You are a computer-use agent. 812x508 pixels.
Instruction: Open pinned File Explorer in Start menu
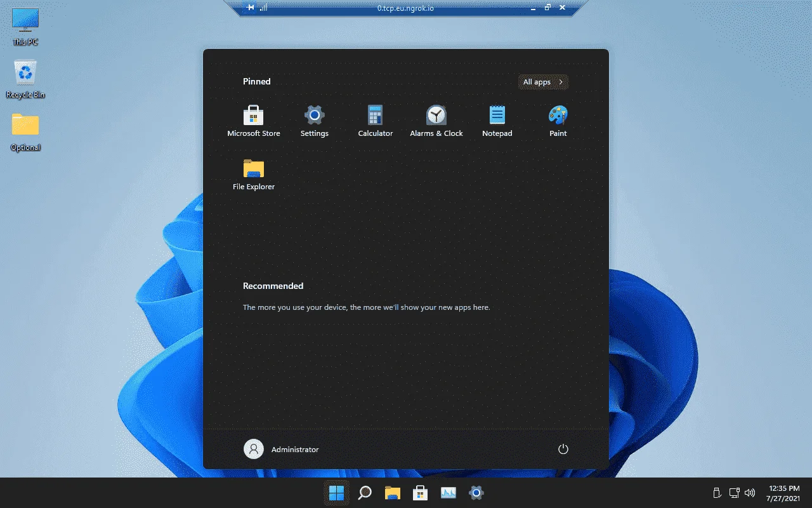pos(254,175)
